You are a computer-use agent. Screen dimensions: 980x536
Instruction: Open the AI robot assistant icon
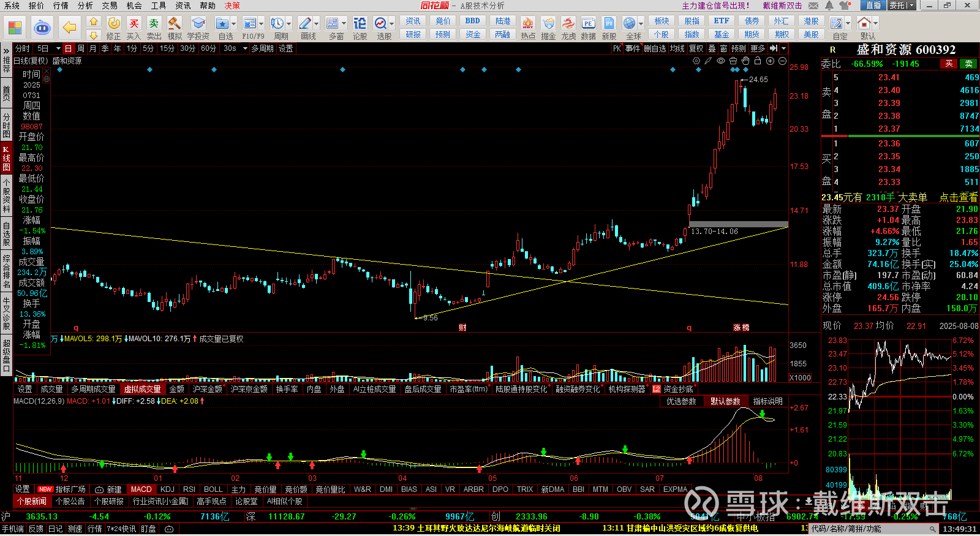coord(42,28)
